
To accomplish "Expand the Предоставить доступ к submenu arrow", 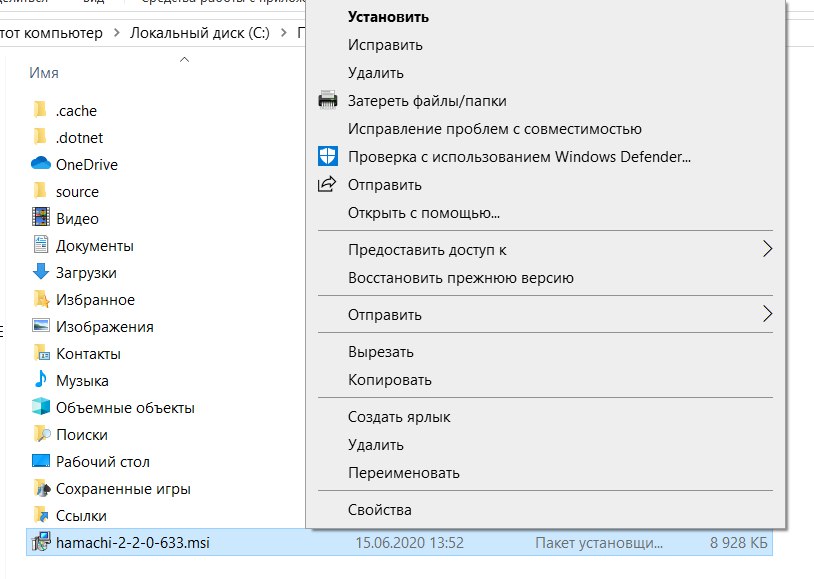I will (x=767, y=249).
